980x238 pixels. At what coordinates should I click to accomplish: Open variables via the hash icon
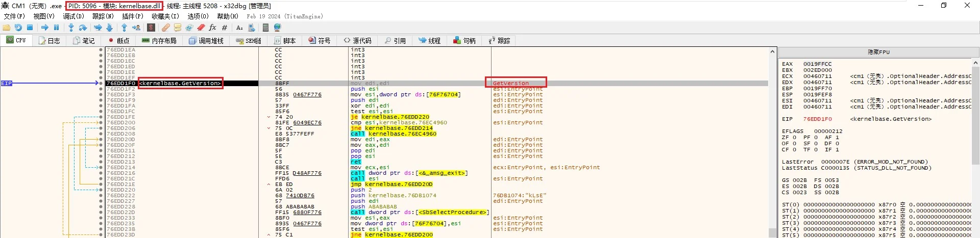click(x=224, y=28)
